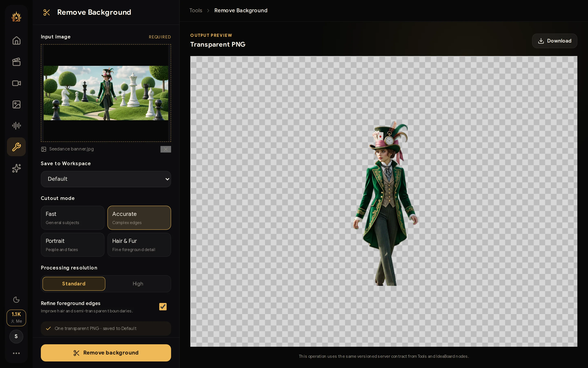This screenshot has height=368, width=588.
Task: Click the file icon beside Seedance banner.jpg
Action: [44, 149]
